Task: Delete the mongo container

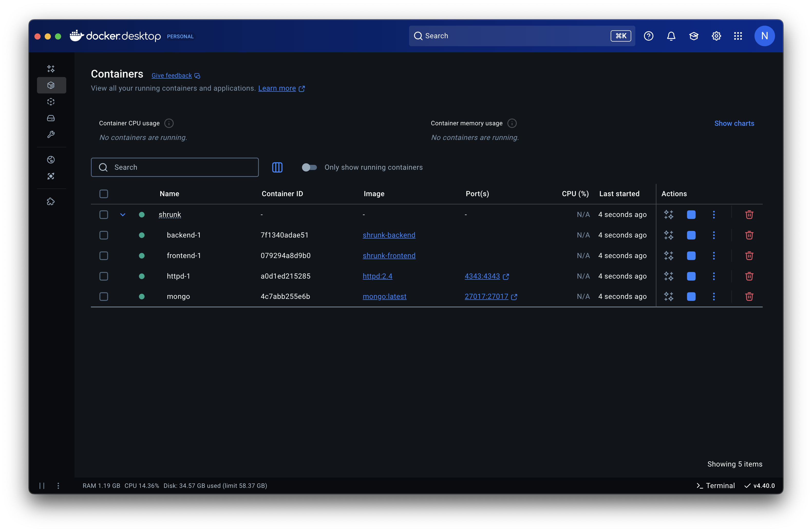Action: click(x=749, y=296)
